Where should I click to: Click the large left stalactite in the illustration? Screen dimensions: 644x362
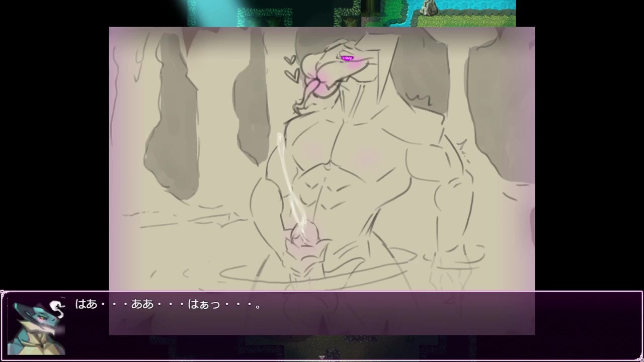[x=171, y=116]
